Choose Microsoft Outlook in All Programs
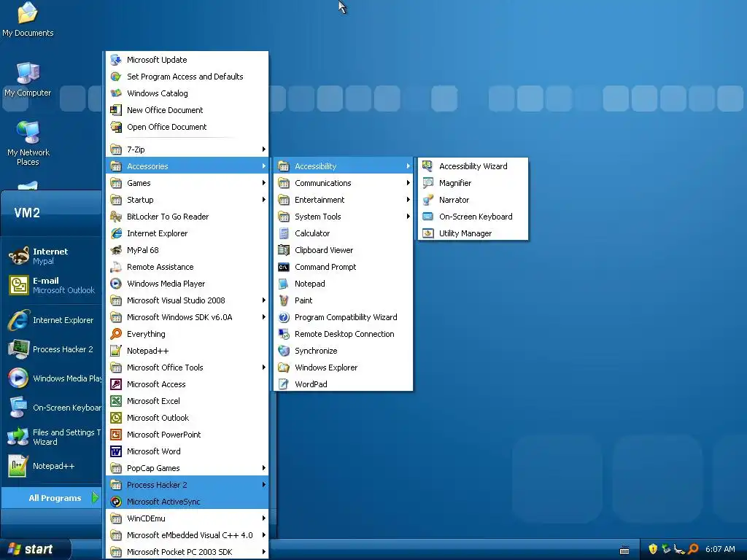This screenshot has height=560, width=747. click(187, 418)
